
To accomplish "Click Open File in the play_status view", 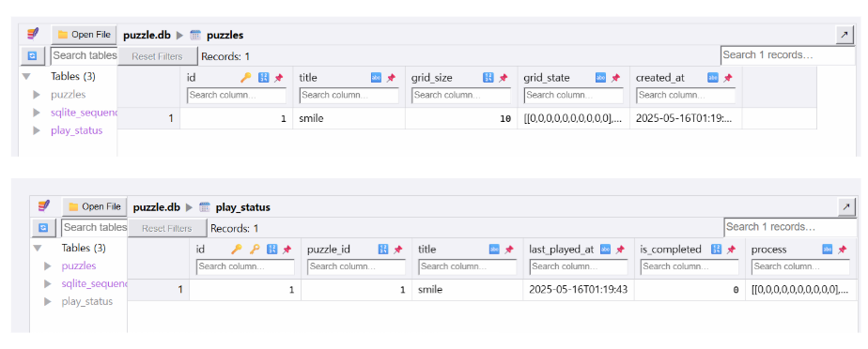I will click(94, 206).
